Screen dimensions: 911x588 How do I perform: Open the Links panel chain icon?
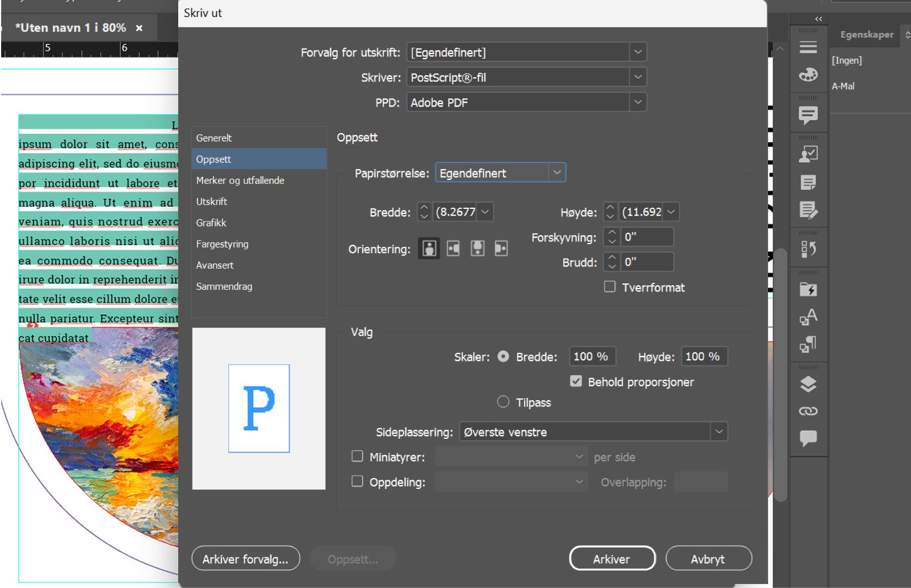pyautogui.click(x=808, y=411)
